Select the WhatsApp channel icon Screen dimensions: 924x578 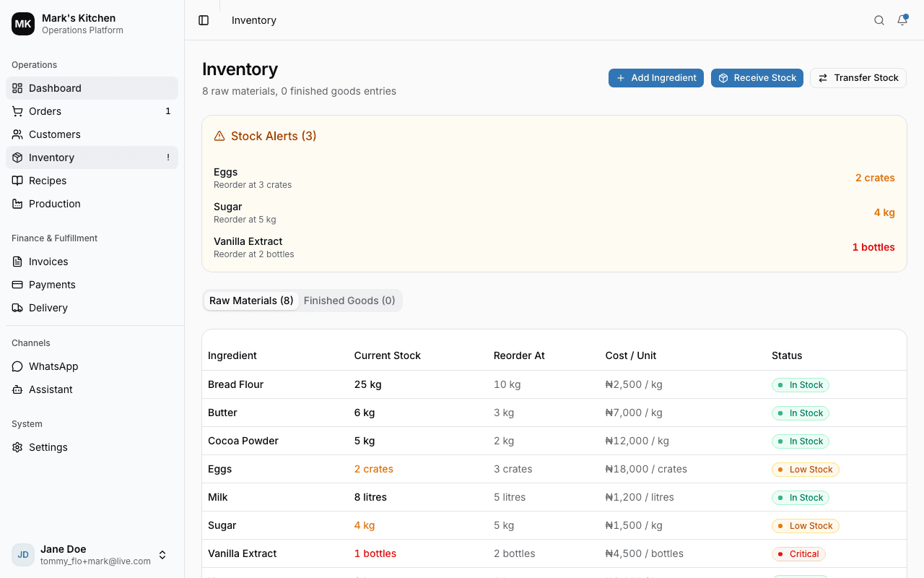(x=17, y=366)
